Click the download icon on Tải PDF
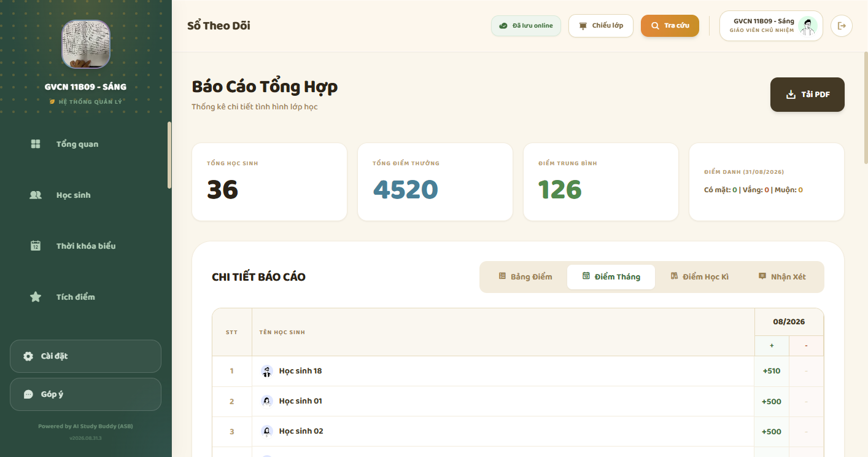The height and width of the screenshot is (457, 868). click(x=791, y=95)
